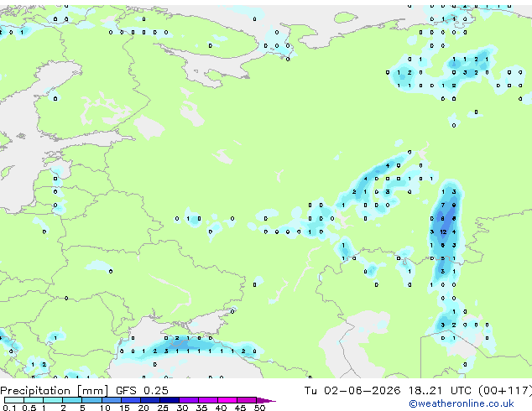Click the '7' precipitation value on map
The image size is (532, 411).
pos(443,205)
